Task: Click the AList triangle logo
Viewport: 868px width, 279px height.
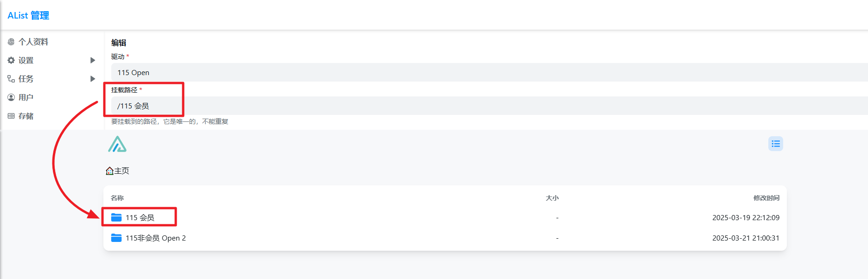Action: (x=117, y=144)
